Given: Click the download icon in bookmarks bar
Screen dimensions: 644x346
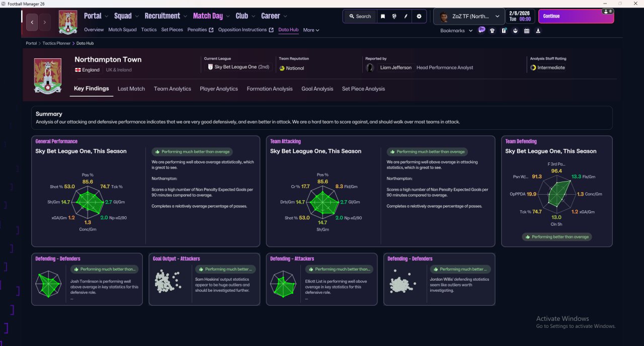Looking at the screenshot, I should tap(538, 31).
